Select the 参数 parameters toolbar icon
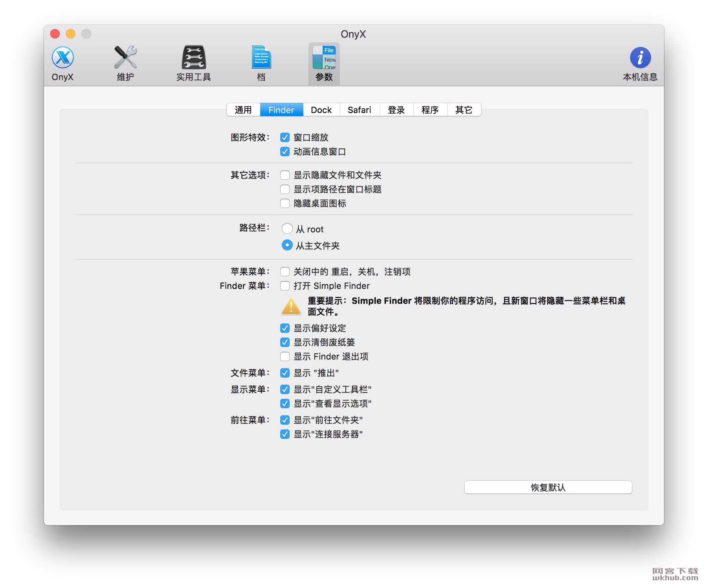The width and height of the screenshot is (708, 588). coord(324,64)
